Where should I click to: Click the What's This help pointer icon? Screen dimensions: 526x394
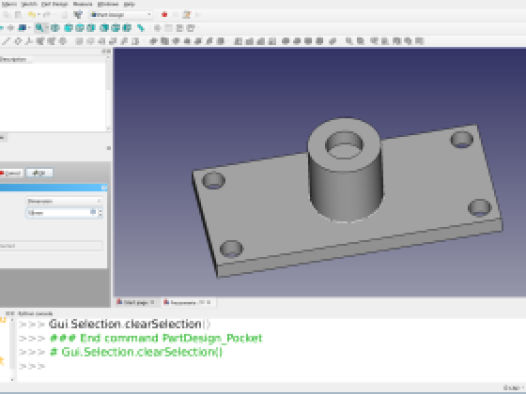click(78, 15)
